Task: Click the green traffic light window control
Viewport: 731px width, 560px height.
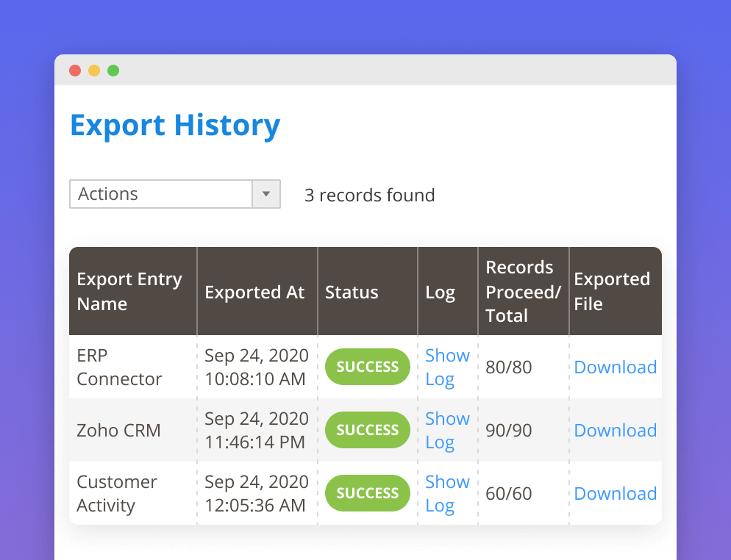Action: coord(113,71)
